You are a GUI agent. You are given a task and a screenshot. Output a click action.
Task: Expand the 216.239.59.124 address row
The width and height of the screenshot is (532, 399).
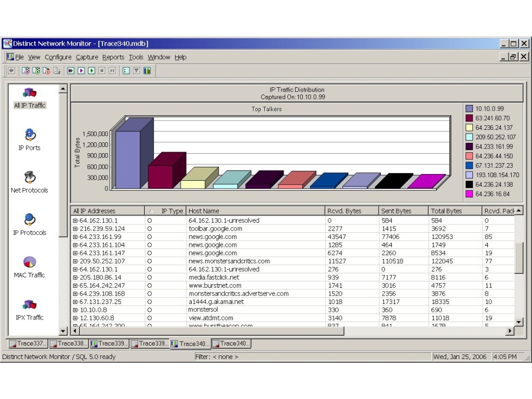[x=75, y=229]
